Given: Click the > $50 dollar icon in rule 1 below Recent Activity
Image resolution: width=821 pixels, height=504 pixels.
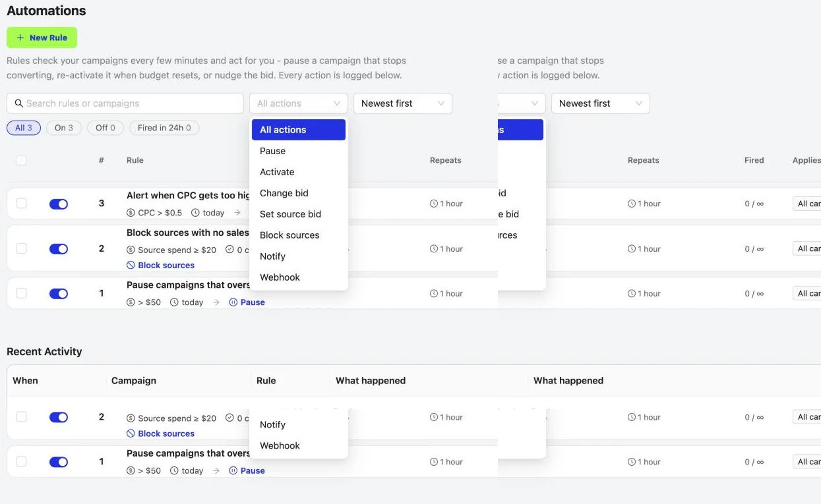Looking at the screenshot, I should click(131, 470).
